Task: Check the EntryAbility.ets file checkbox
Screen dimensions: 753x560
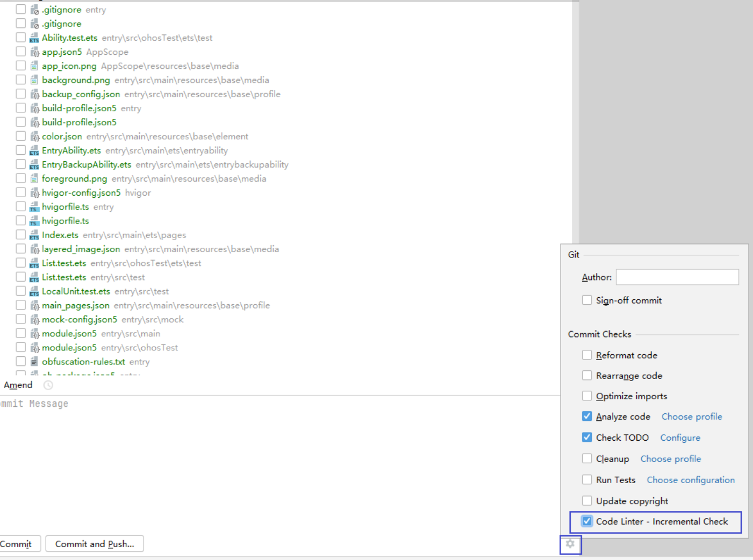Action: point(20,150)
